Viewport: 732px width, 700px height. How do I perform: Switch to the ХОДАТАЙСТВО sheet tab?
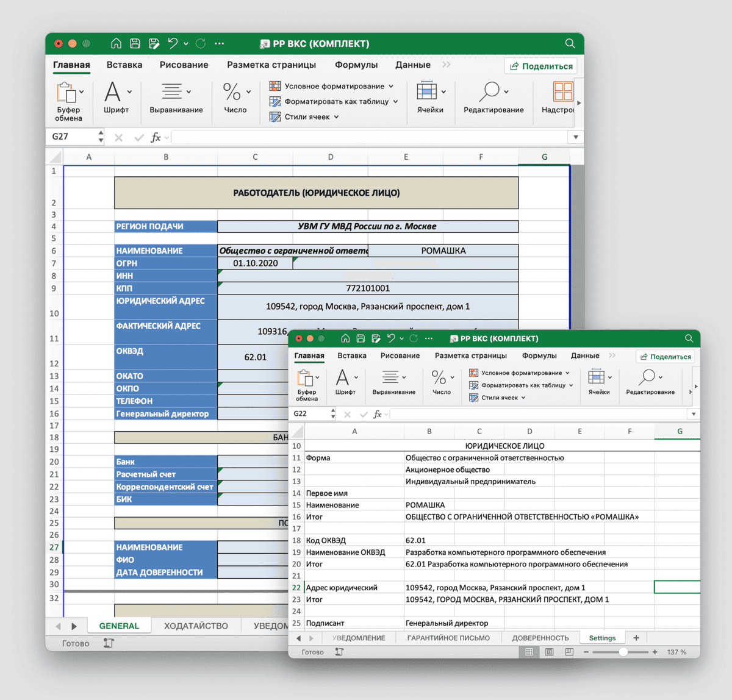pyautogui.click(x=196, y=626)
